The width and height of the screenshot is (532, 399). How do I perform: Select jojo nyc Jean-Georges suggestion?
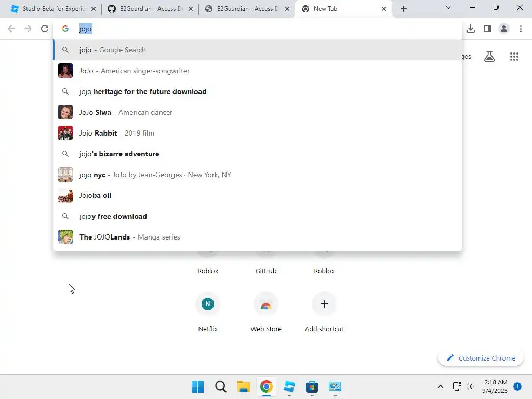click(258, 175)
